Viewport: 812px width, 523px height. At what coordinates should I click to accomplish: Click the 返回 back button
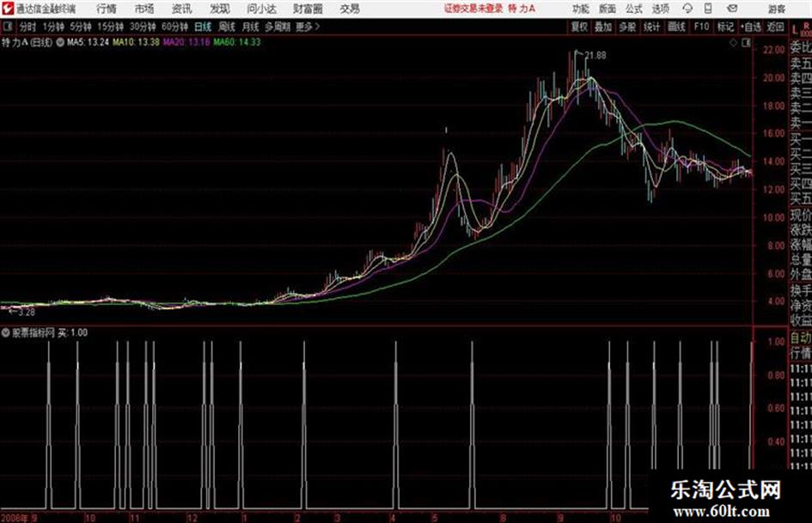[x=775, y=27]
